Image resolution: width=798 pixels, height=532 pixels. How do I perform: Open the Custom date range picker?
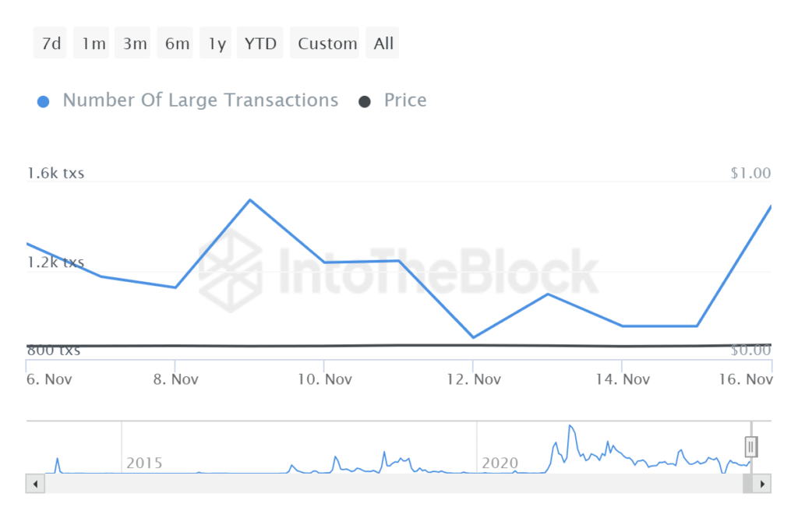pos(327,44)
